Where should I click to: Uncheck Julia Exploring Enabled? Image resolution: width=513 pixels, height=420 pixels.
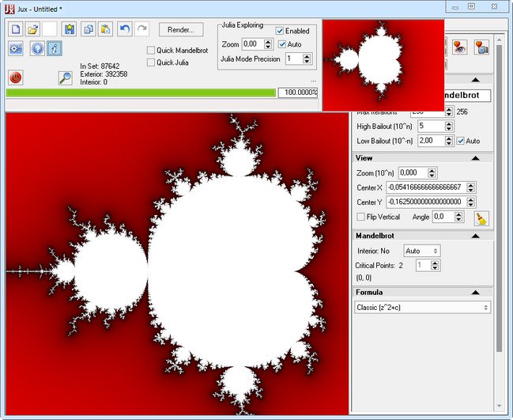pos(280,31)
